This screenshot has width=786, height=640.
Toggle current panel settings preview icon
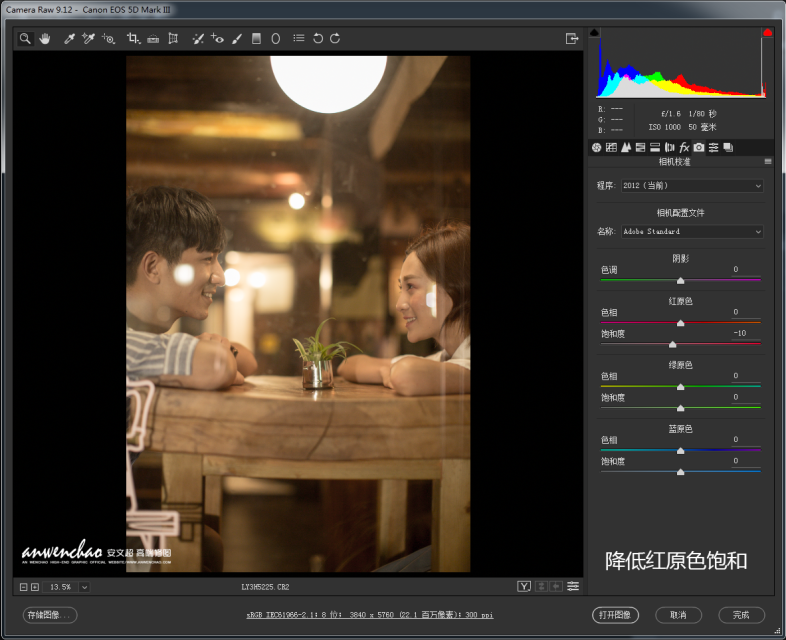[573, 586]
